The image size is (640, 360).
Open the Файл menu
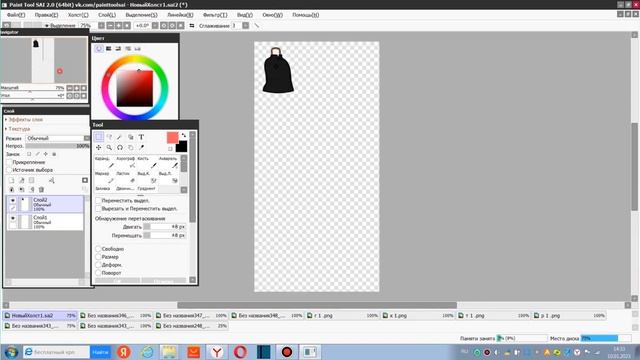(x=16, y=15)
